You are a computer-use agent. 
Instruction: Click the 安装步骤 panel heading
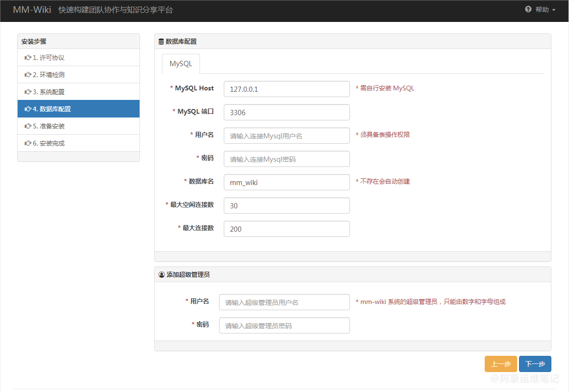34,41
